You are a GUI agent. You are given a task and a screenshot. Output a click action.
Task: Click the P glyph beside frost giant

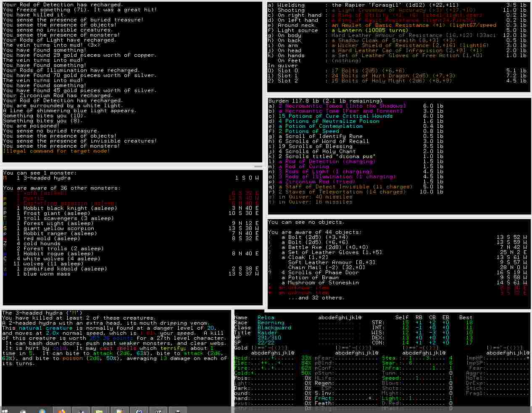coord(5,213)
